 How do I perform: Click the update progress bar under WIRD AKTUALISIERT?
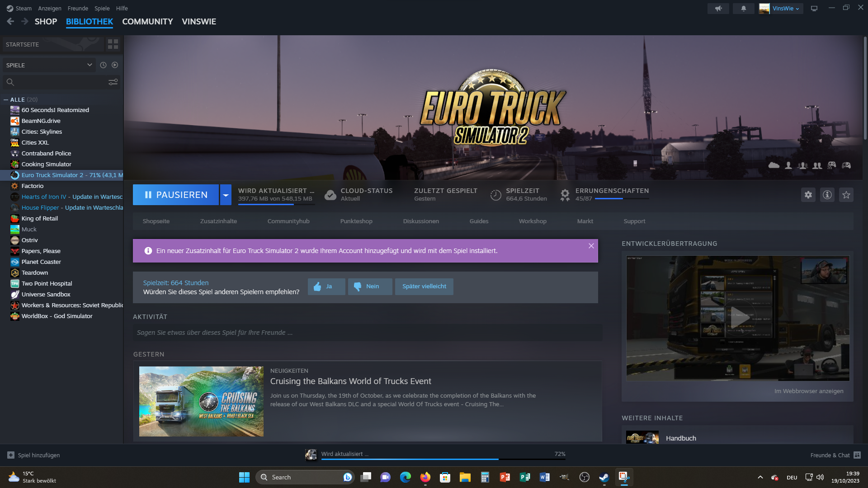[x=276, y=205]
